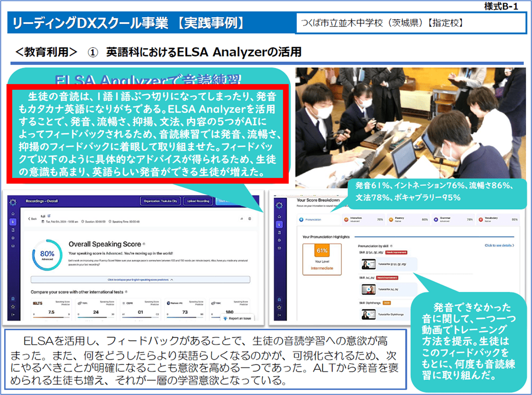The width and height of the screenshot is (532, 395).
Task: Open mail icon in Score Breakdown sidebar
Action: coord(279,248)
